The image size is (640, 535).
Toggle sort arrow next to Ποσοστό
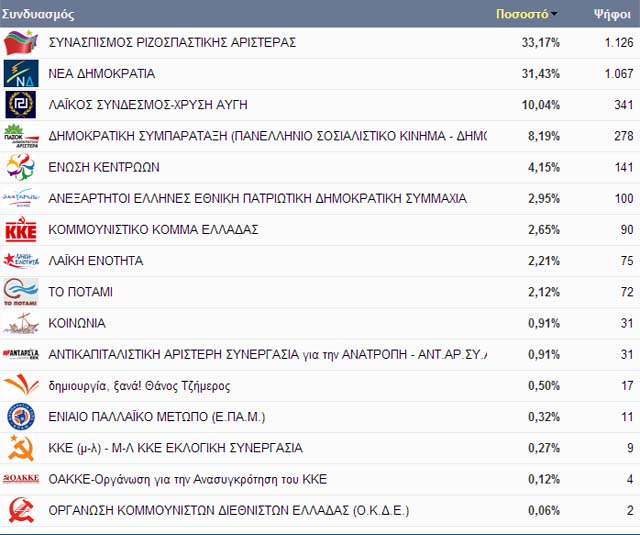click(554, 14)
